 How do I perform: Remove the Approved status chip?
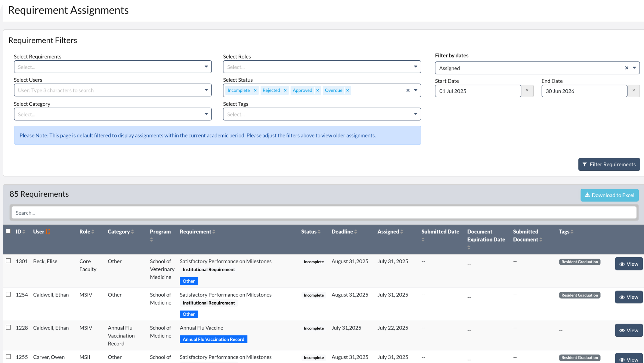[x=318, y=90]
